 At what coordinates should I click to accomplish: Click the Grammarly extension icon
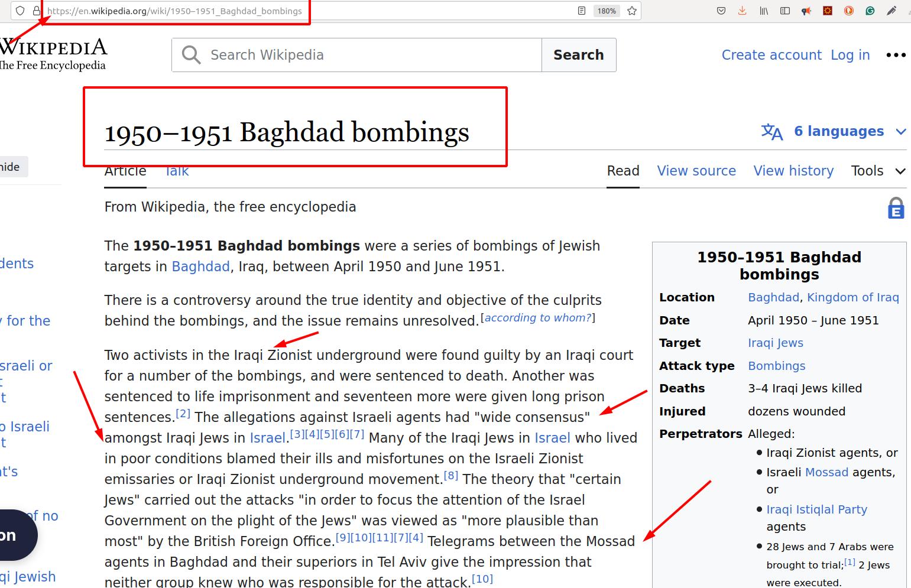pyautogui.click(x=870, y=11)
